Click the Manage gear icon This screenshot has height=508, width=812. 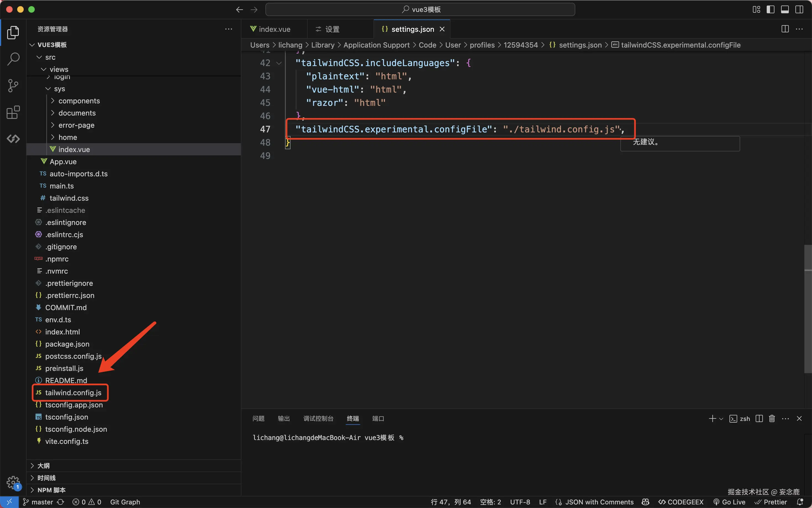click(x=13, y=483)
